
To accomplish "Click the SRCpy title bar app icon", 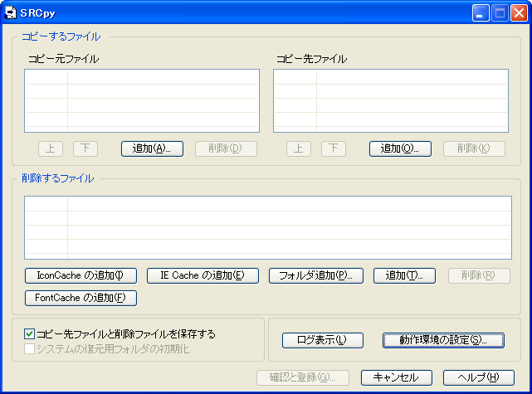I will click(11, 12).
